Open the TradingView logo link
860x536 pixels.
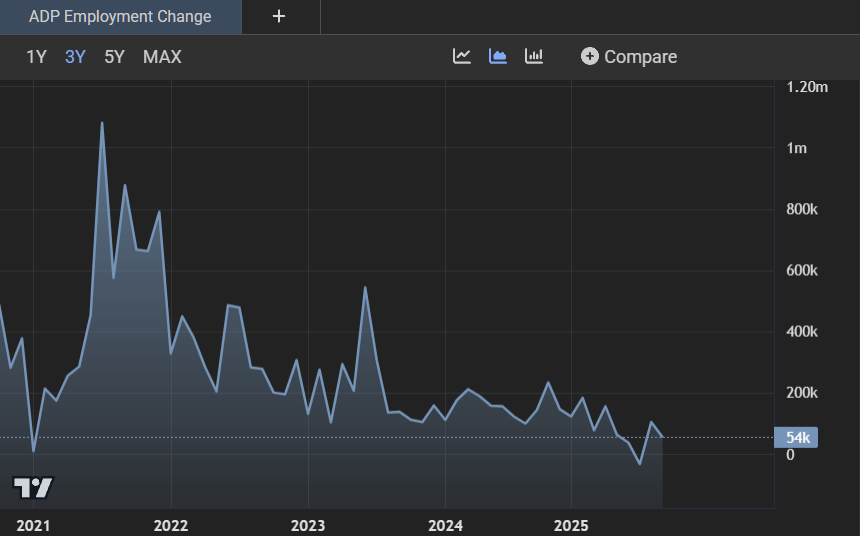pos(33,487)
